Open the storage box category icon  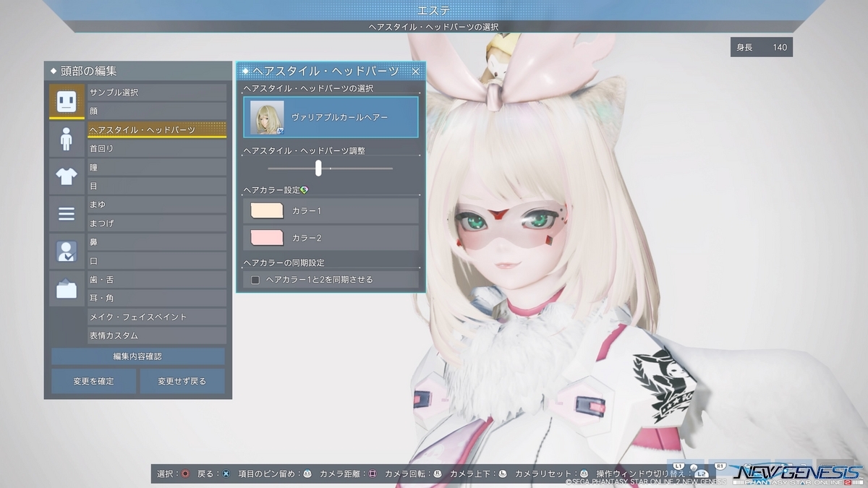pos(67,289)
